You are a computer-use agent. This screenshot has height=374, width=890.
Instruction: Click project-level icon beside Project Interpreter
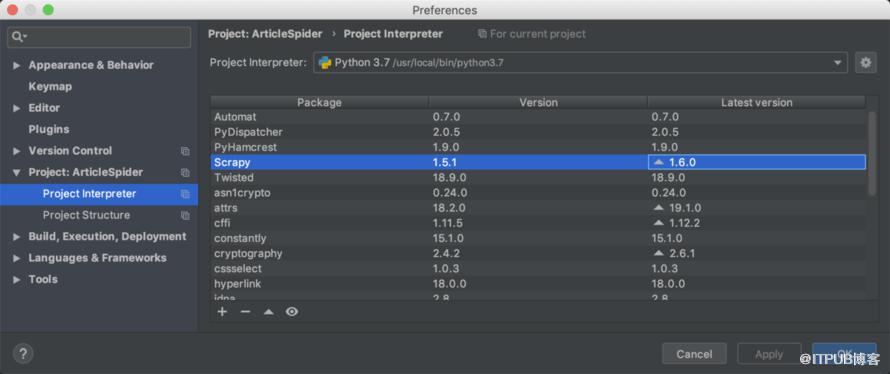(x=185, y=194)
